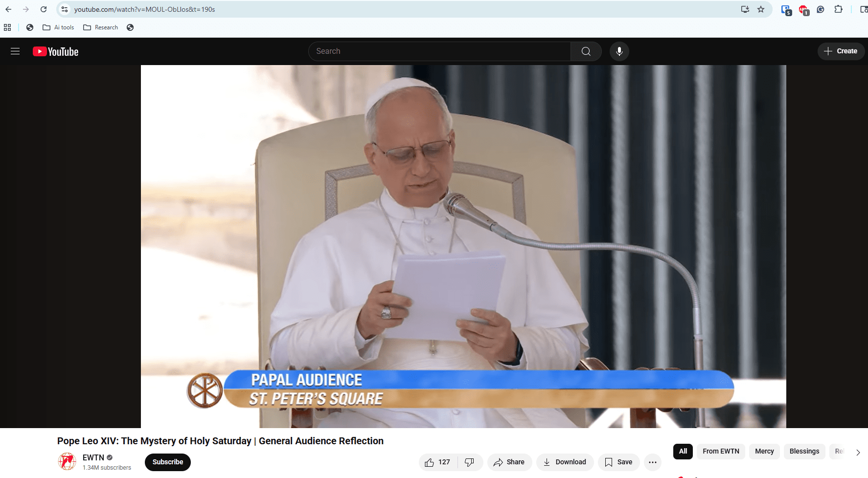Download the video
Viewport: 868px width, 478px height.
565,462
